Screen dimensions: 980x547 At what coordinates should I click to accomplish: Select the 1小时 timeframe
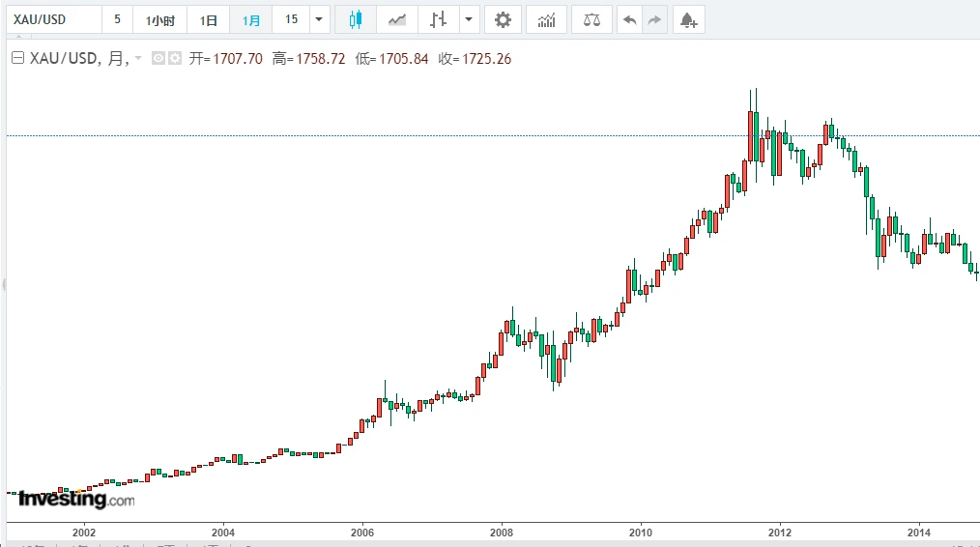click(x=159, y=19)
